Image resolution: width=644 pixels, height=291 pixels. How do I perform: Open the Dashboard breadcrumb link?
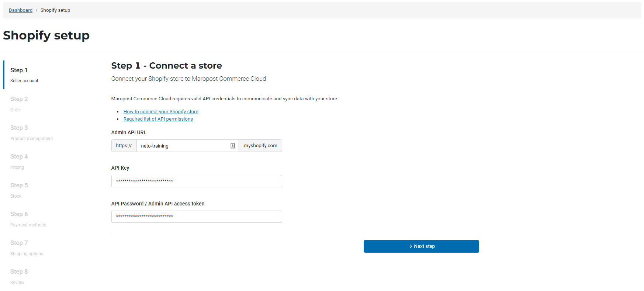(x=21, y=10)
